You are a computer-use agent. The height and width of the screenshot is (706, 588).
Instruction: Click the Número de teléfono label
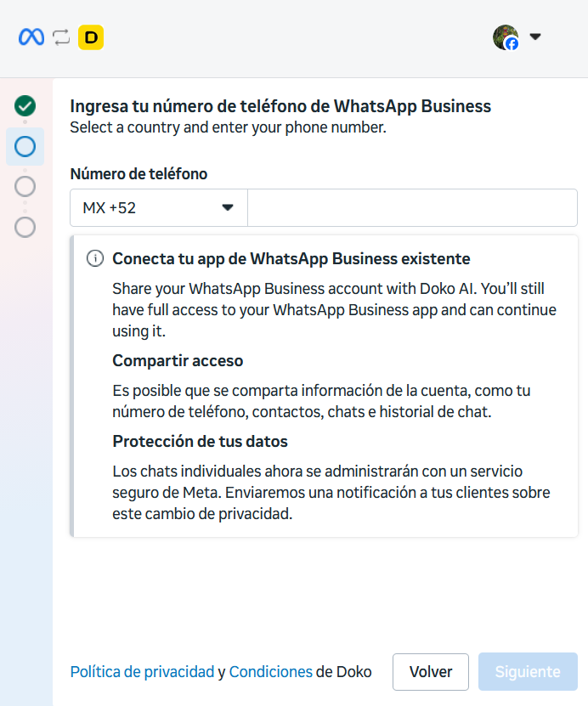(139, 174)
